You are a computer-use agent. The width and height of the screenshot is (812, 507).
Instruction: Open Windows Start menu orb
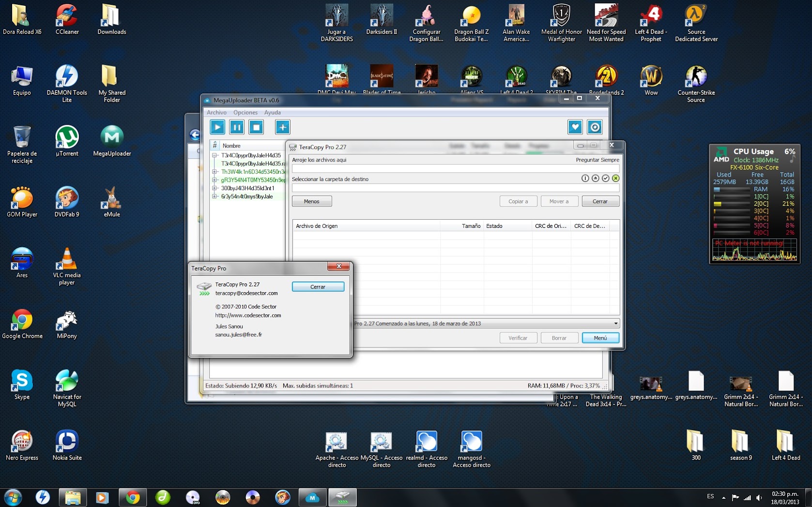13,497
